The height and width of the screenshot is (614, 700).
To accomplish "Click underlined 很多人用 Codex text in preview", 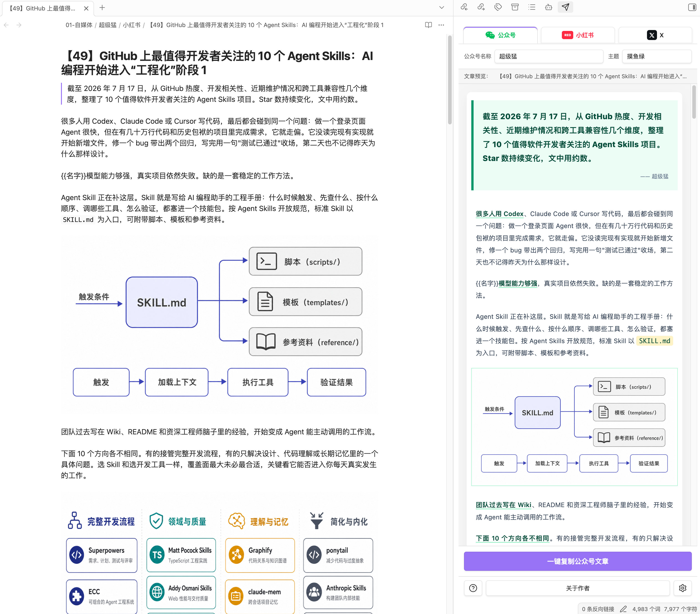I will pos(500,214).
